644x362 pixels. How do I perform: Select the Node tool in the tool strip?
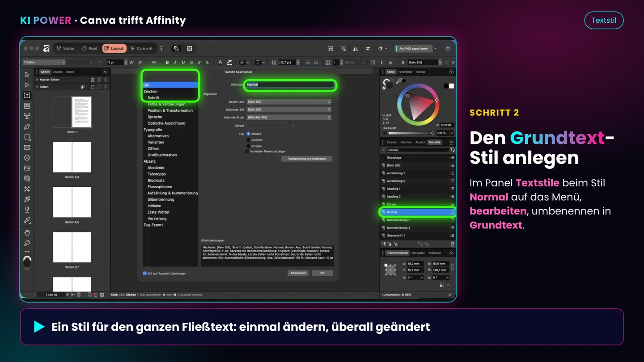tap(27, 85)
